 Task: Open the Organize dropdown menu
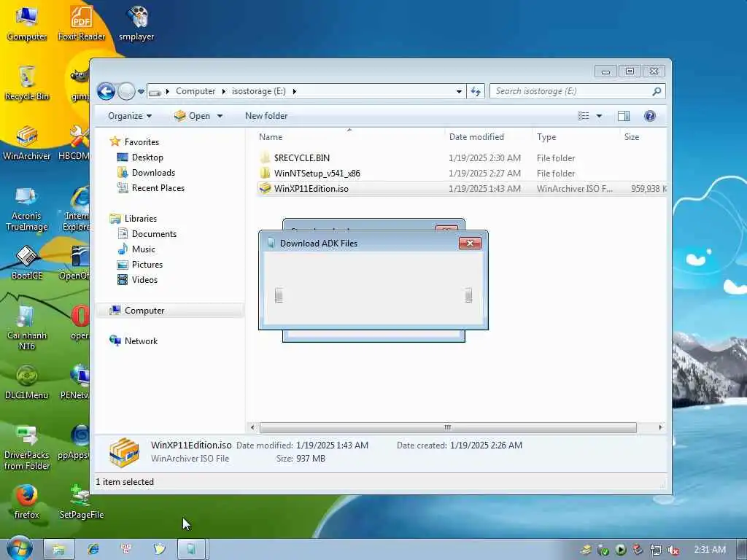tap(130, 116)
